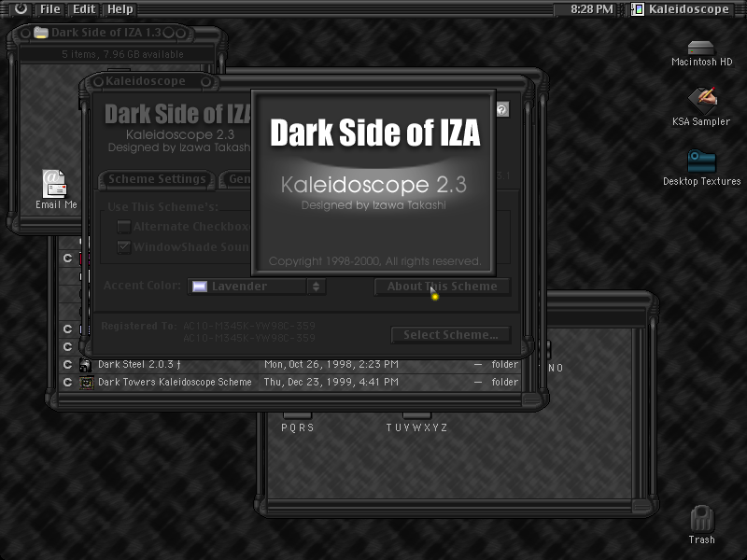Click the C marker beside Dark Steel row
The height and width of the screenshot is (560, 747).
pyautogui.click(x=67, y=365)
